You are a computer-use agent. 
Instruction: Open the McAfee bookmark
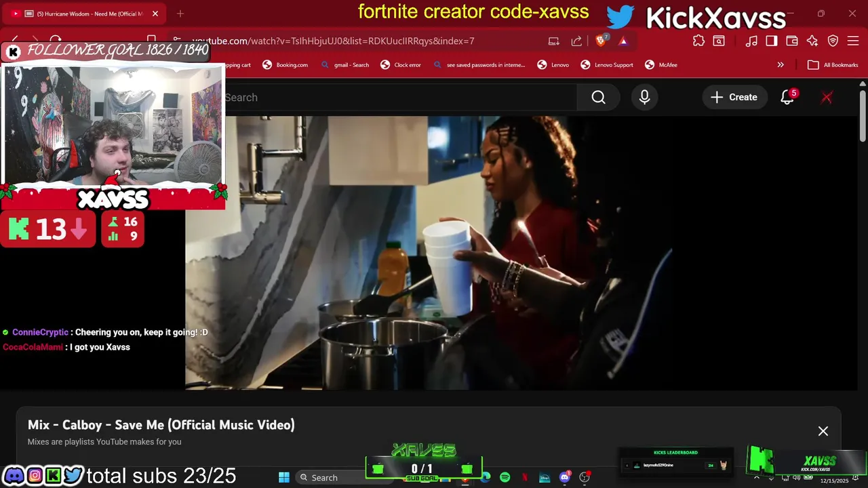click(x=660, y=65)
